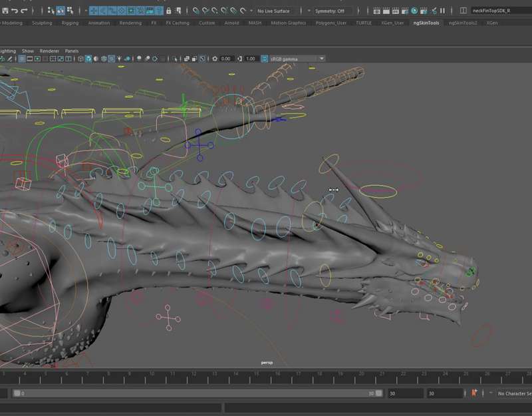Screen dimensions: 532x416
Task: Click the auto keyframe toggle icon
Action: click(474, 393)
